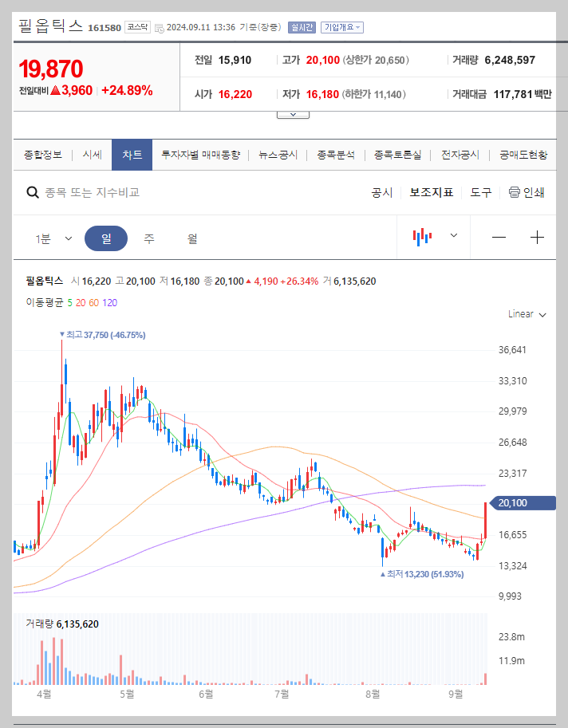Switch to the 종목분석 tab

point(334,155)
